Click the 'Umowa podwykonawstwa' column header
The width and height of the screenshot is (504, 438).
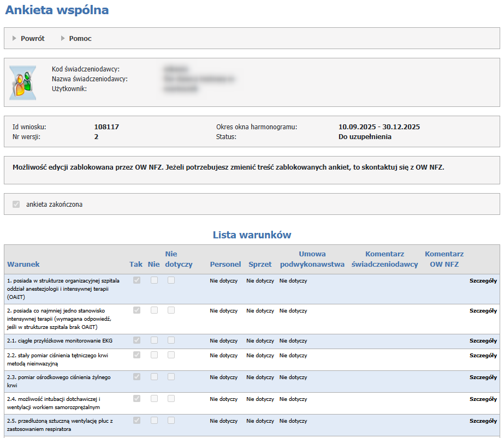pos(312,259)
